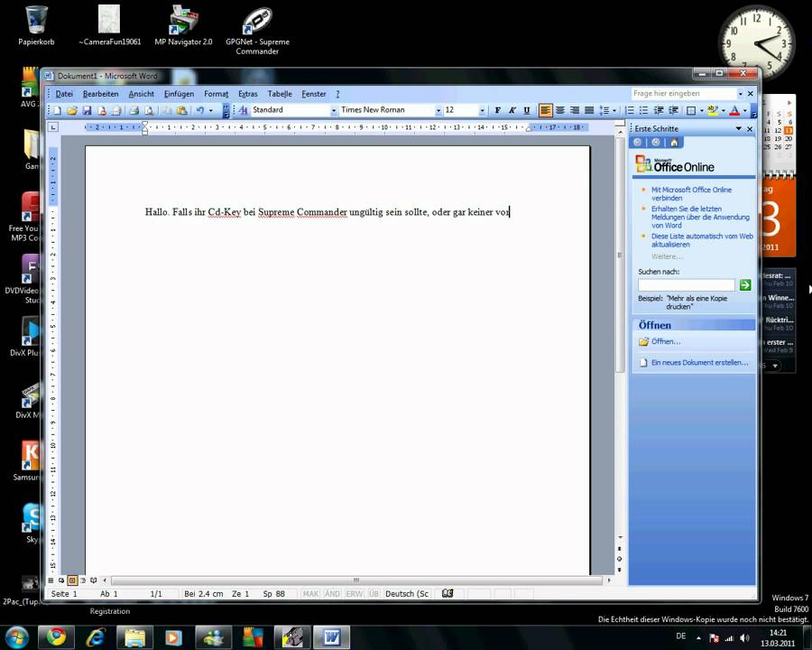The height and width of the screenshot is (650, 812).
Task: Open the undo history dropdown arrow
Action: [211, 110]
